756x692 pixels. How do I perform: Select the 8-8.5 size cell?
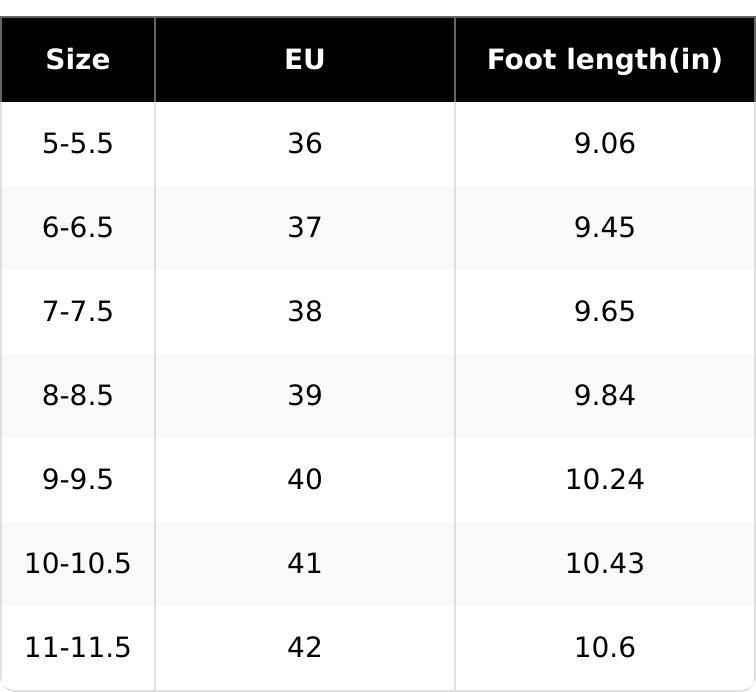78,396
